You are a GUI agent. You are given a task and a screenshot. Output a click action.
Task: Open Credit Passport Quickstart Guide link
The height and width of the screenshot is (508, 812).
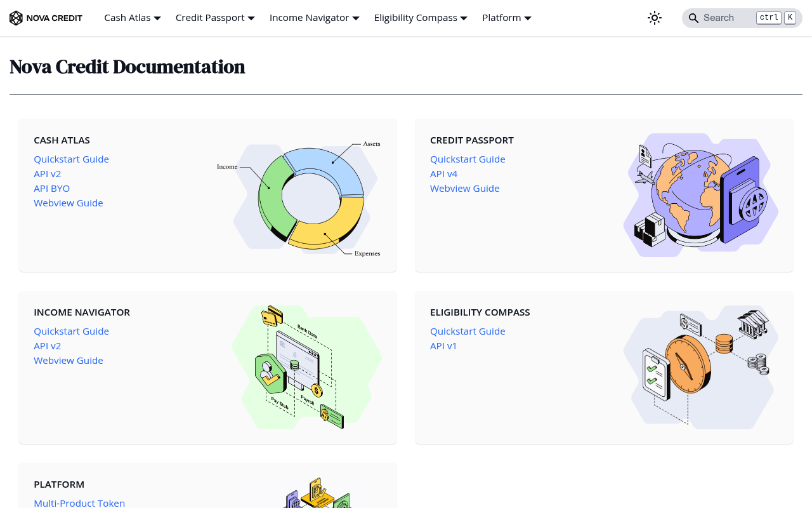tap(468, 159)
